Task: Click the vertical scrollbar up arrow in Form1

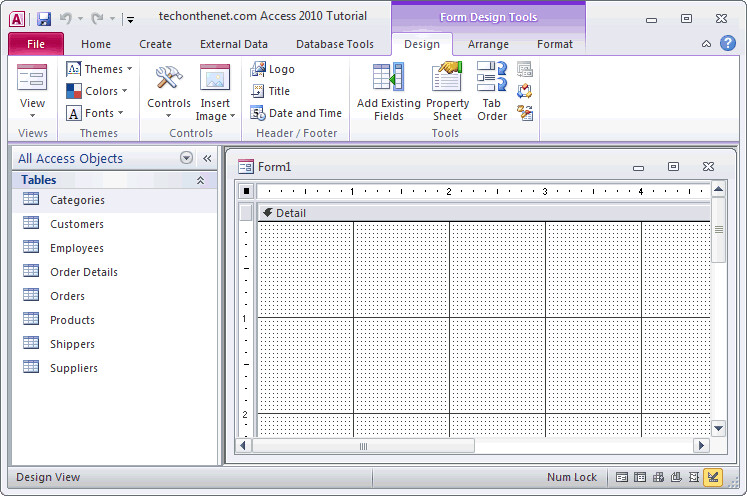Action: coord(718,190)
